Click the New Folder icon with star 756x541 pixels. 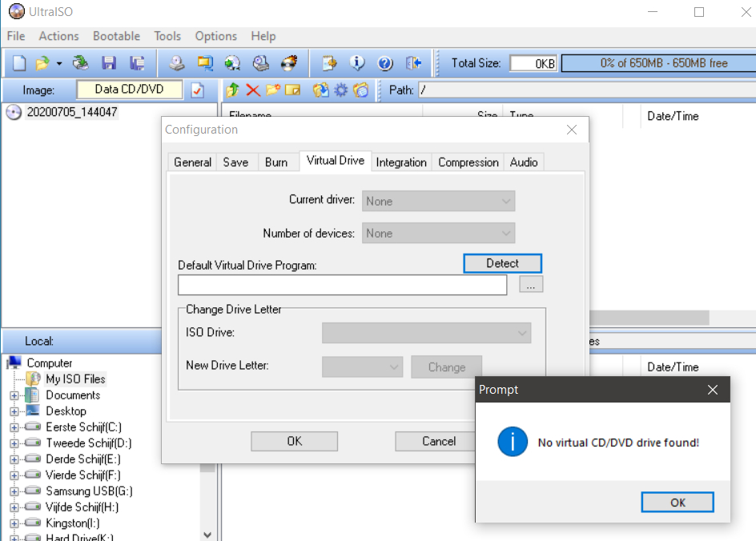[273, 90]
